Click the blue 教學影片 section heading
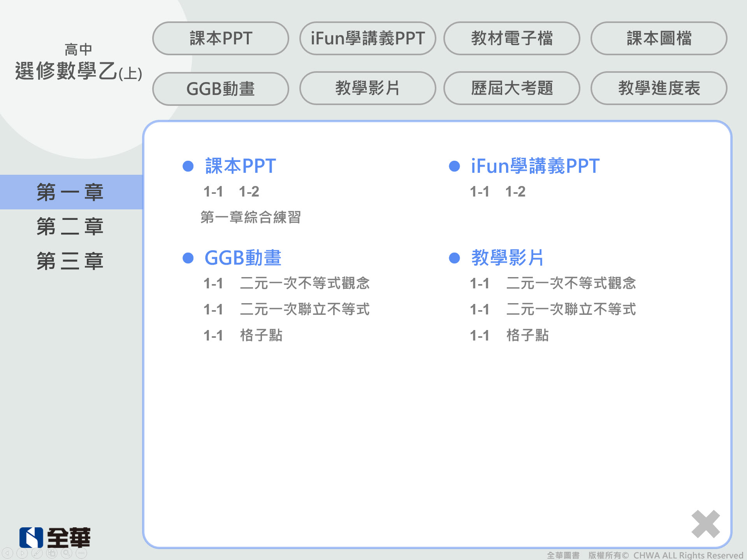Screen dimensions: 747x560 [x=508, y=258]
